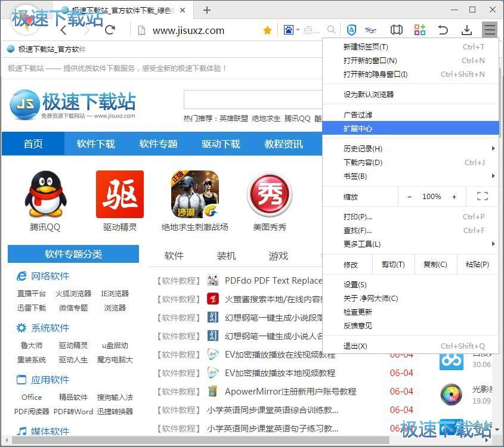The height and width of the screenshot is (447, 504).
Task: Click the 极速下载站 JS logo
Action: 73,105
